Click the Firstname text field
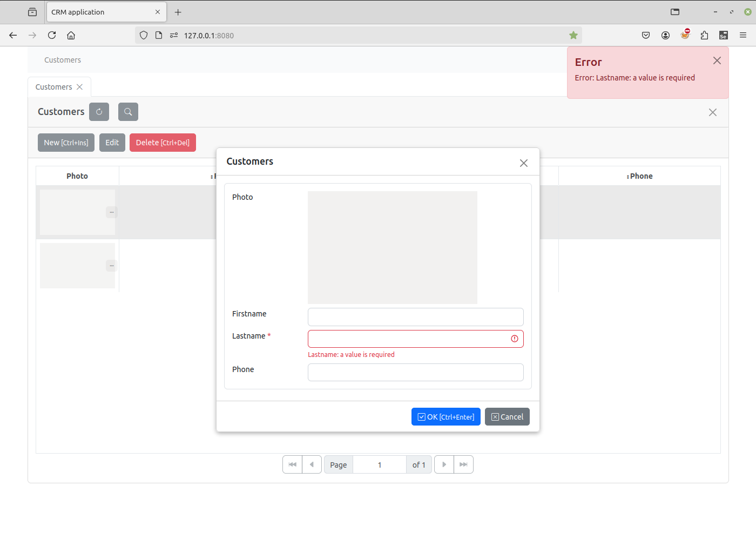The width and height of the screenshot is (756, 533). pos(415,317)
